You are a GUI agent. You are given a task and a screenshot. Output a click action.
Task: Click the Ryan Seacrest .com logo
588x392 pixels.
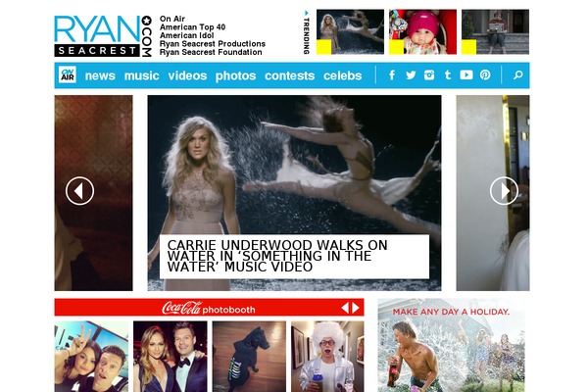[x=103, y=35]
